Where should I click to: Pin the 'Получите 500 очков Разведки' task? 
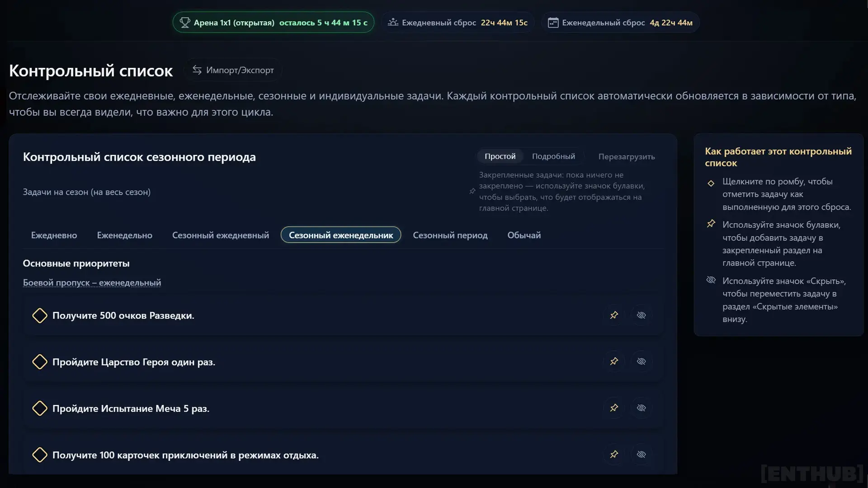pos(614,315)
